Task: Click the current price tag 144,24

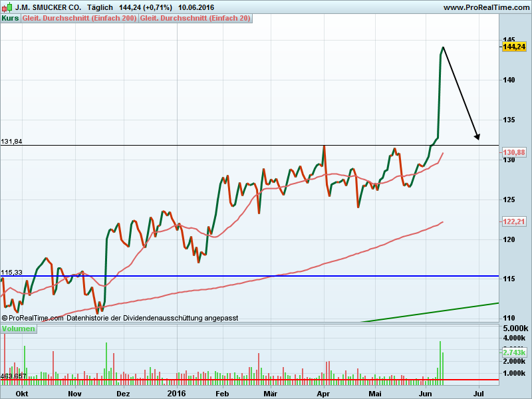Action: [514, 47]
